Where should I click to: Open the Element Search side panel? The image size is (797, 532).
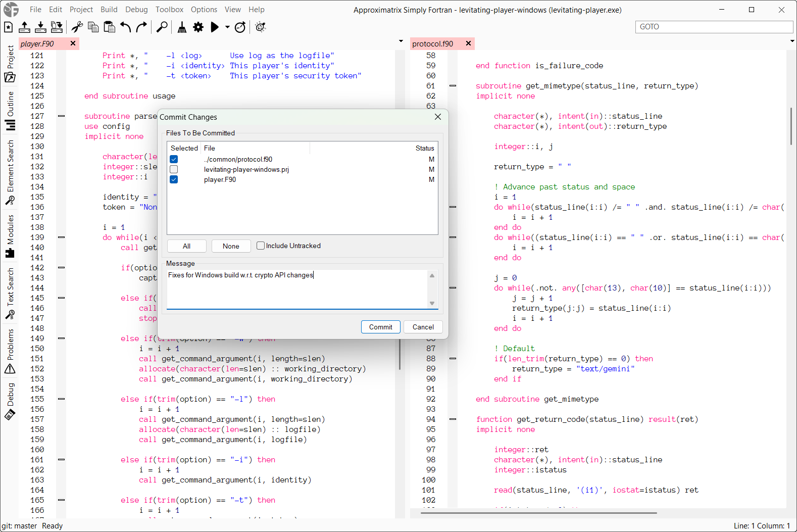[x=10, y=173]
